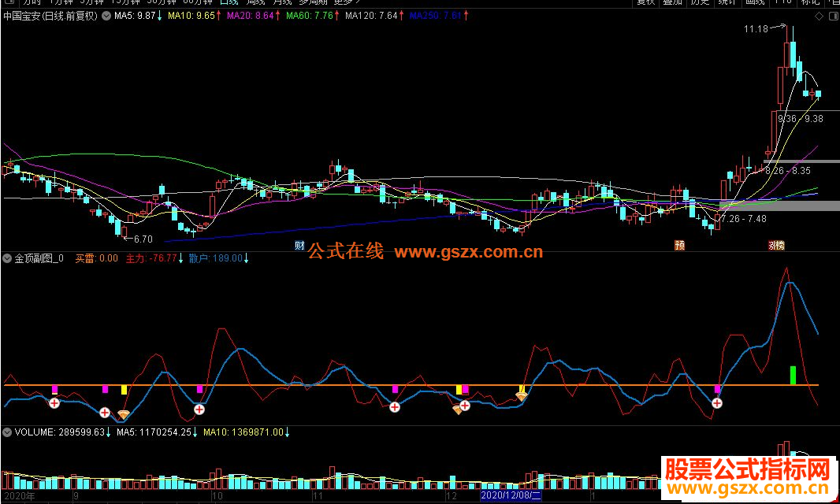This screenshot has height=504, width=840.
Task: Click the 买雷: 0.00 value label
Action: point(96,259)
